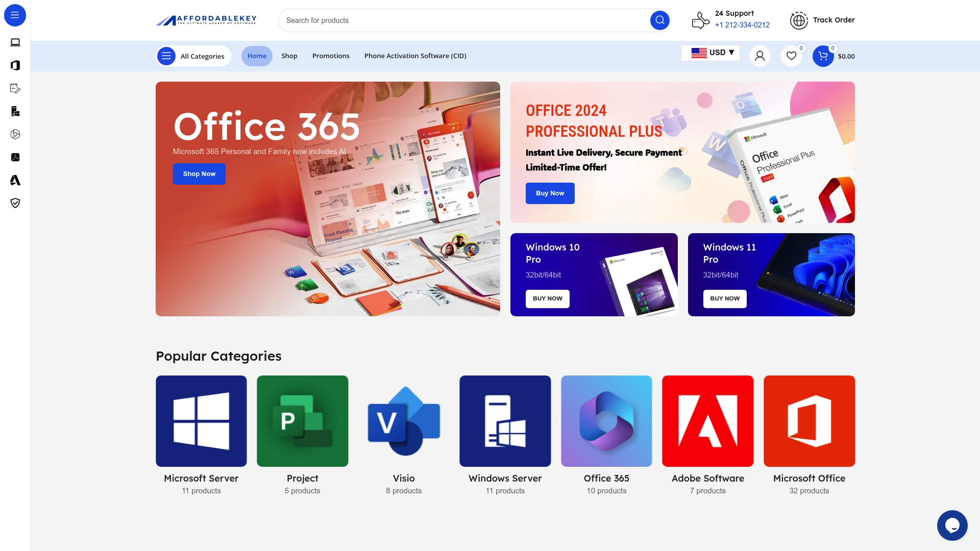Screen dimensions: 980x551
Task: Open the user account icon
Action: 759,56
